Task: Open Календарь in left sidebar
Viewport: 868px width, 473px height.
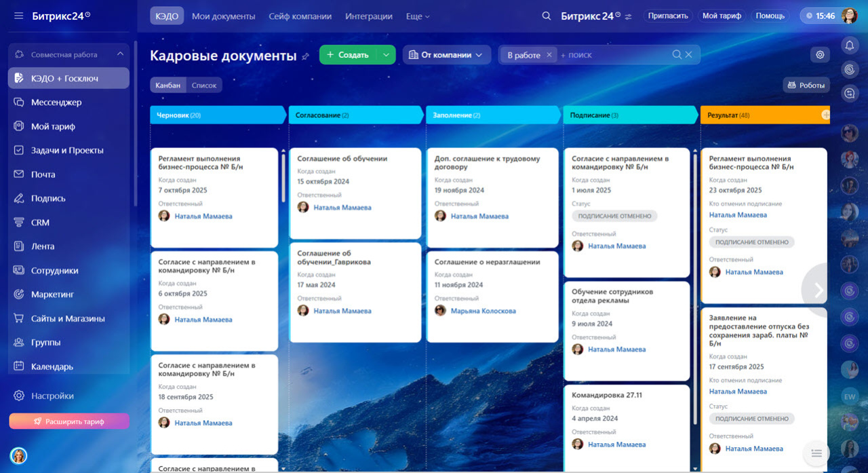Action: pos(52,366)
